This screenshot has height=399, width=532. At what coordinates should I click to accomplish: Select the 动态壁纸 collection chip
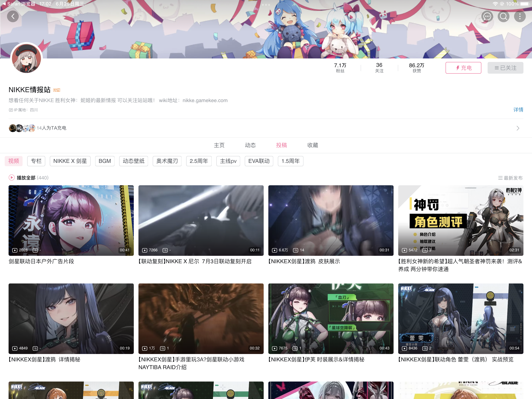point(133,161)
